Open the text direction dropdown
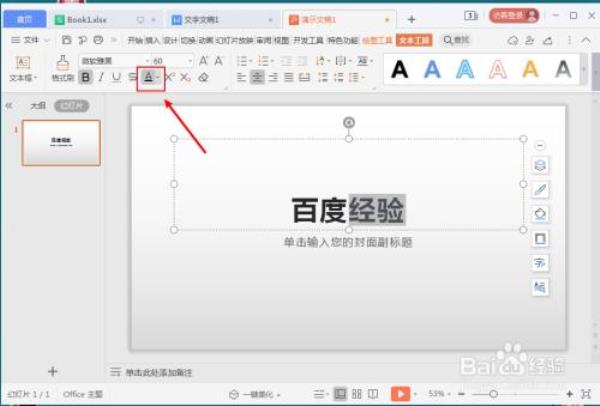The image size is (600, 406). (x=321, y=61)
